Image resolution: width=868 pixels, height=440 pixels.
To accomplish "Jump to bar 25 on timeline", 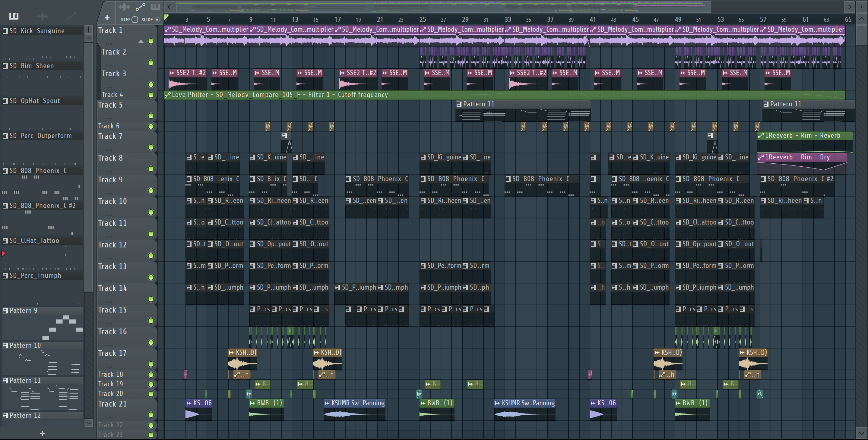I will (x=423, y=20).
